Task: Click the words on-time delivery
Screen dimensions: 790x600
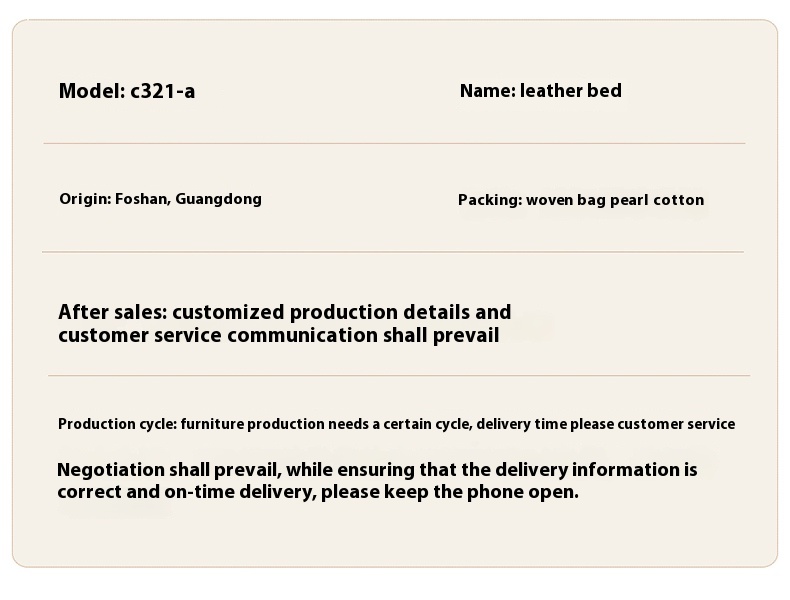Action: point(240,492)
